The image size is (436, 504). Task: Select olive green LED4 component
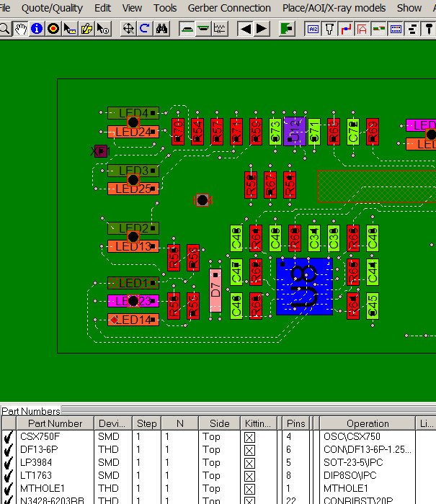click(133, 113)
